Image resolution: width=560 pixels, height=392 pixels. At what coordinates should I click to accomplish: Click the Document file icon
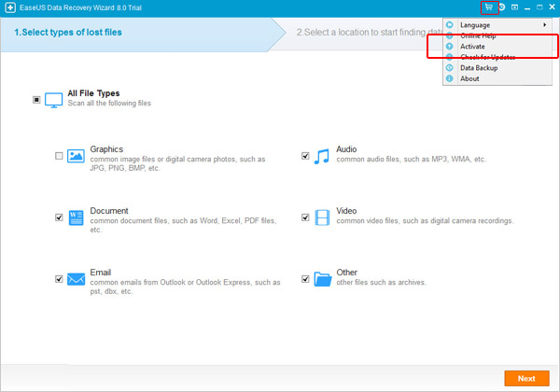click(76, 217)
